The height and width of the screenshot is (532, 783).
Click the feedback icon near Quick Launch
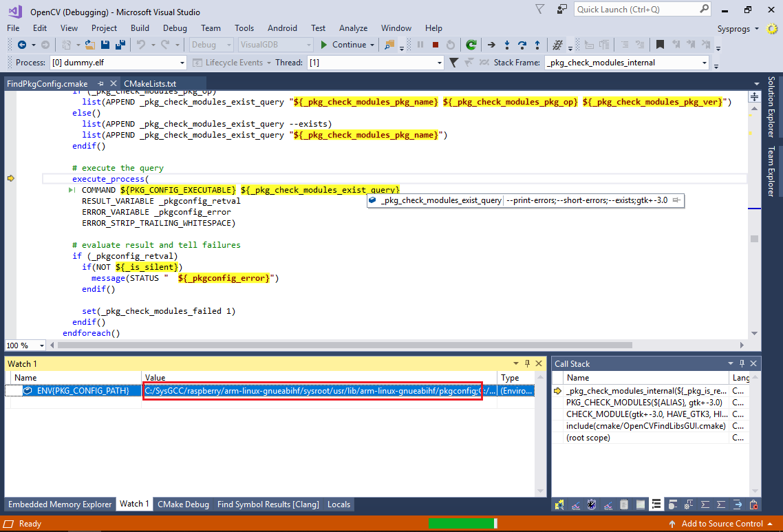[561, 9]
